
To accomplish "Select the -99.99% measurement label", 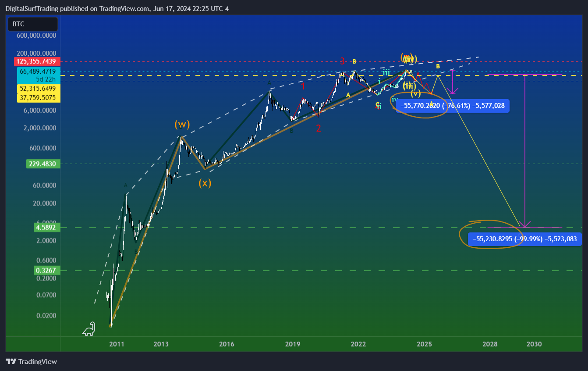I will [525, 239].
